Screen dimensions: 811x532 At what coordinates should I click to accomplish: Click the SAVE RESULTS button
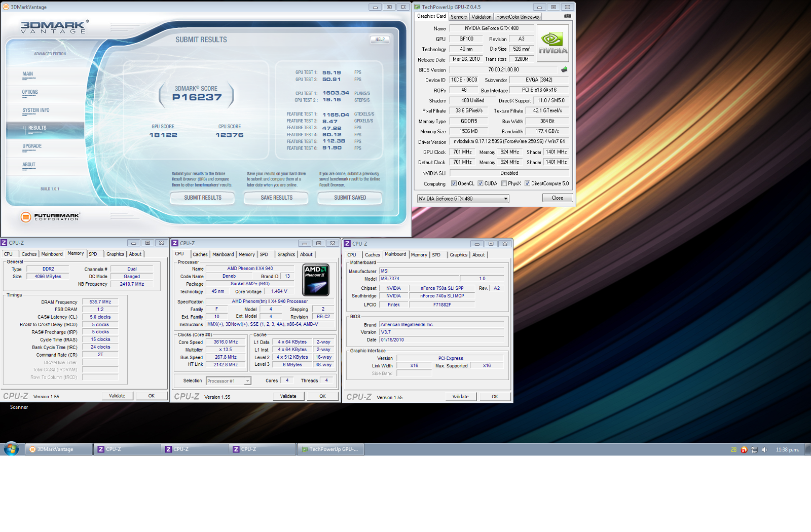[276, 198]
